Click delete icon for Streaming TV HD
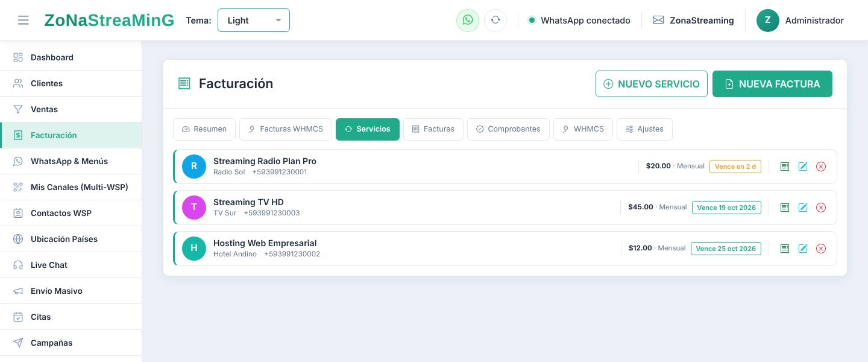Screen dimensions: 868x362 [821, 208]
